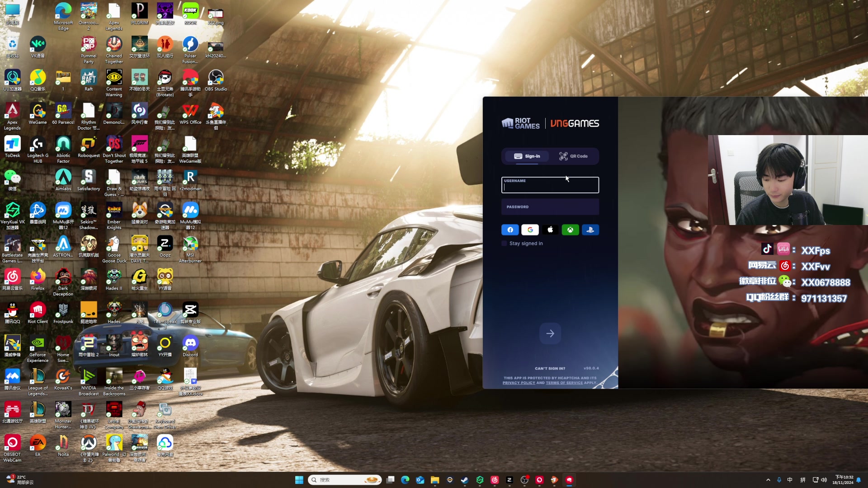This screenshot has height=488, width=868.
Task: Select the Frostpunk desktop icon
Action: pyautogui.click(x=63, y=313)
